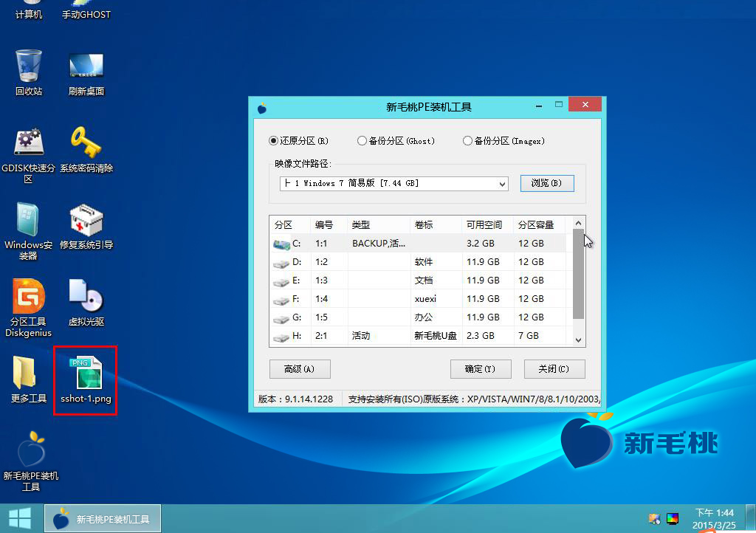
Task: Minimize the 新毛桃PE装机工具 window
Action: click(538, 105)
